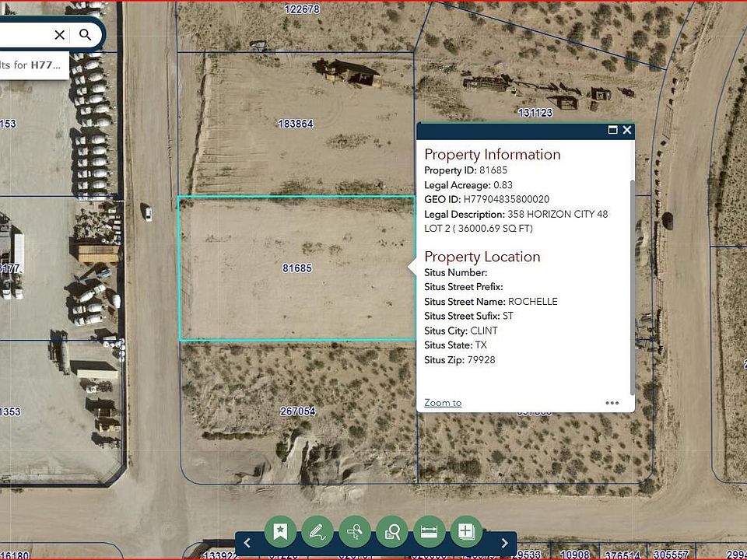Click the Situs Street Name ROCHELLE

[x=532, y=302]
